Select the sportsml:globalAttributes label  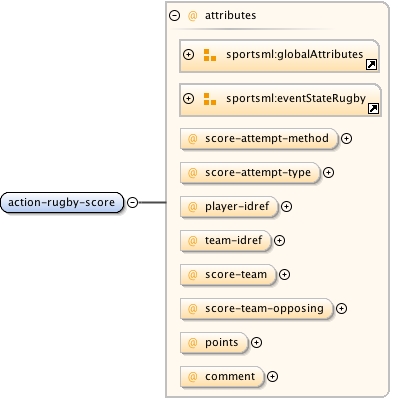pos(294,54)
